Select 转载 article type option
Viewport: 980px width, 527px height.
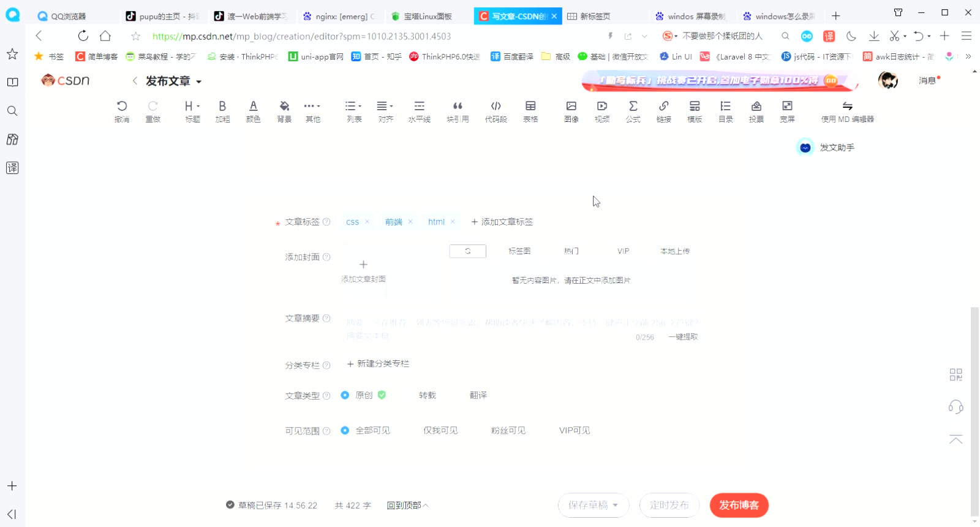pyautogui.click(x=427, y=396)
